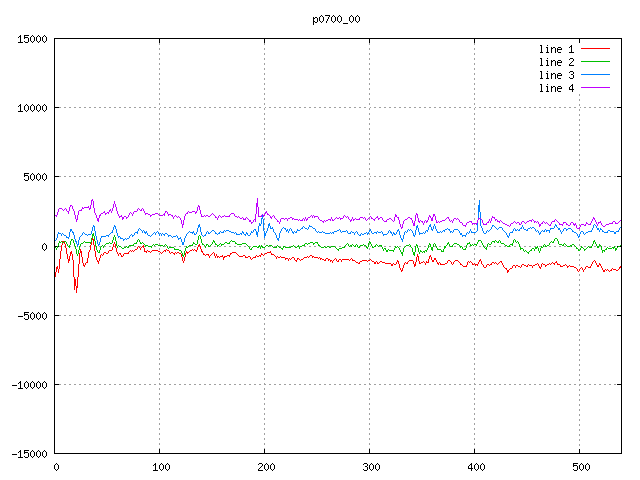Image resolution: width=640 pixels, height=480 pixels.
Task: Click the plot title p0700_00
Action: click(336, 20)
